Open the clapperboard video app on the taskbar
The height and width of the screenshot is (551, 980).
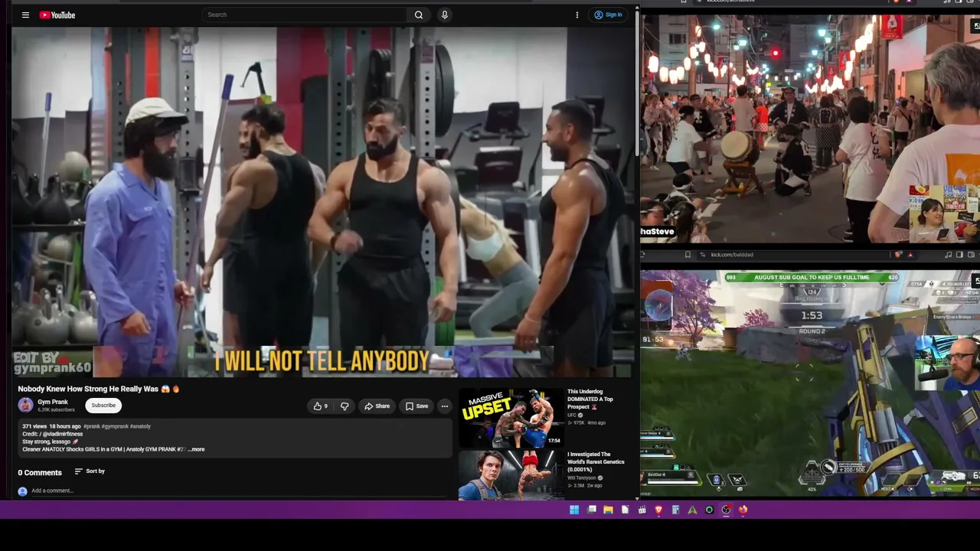tap(642, 510)
